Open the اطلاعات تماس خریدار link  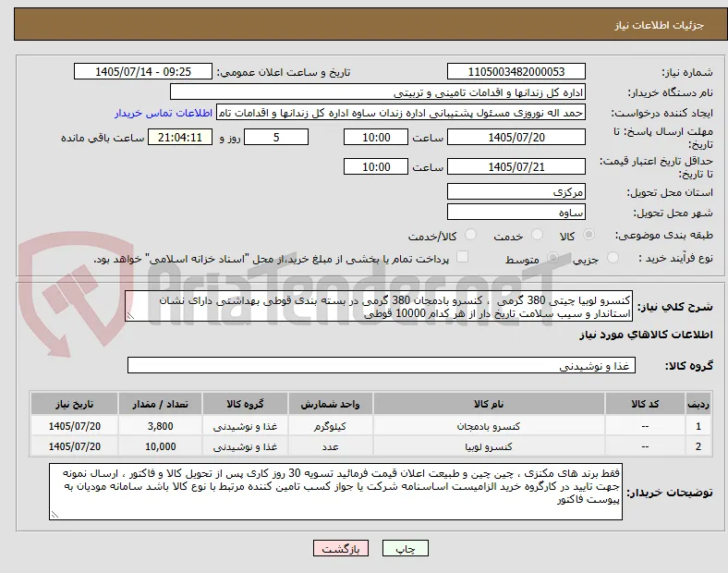coord(164,113)
